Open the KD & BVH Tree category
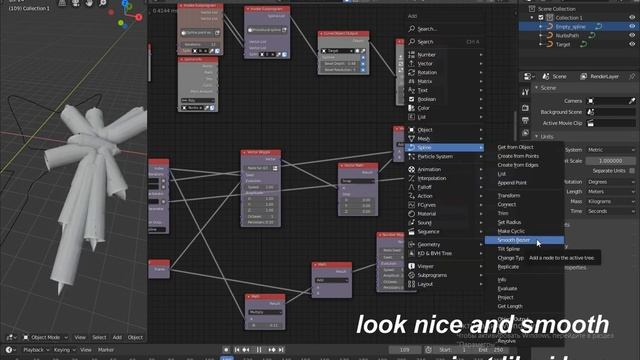 (x=445, y=253)
